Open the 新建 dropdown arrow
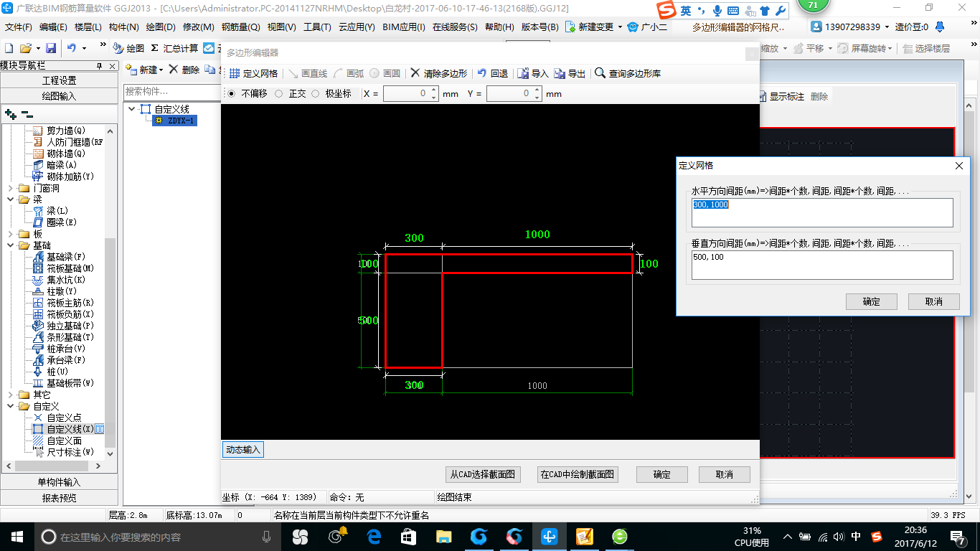980x551 pixels. point(161,70)
